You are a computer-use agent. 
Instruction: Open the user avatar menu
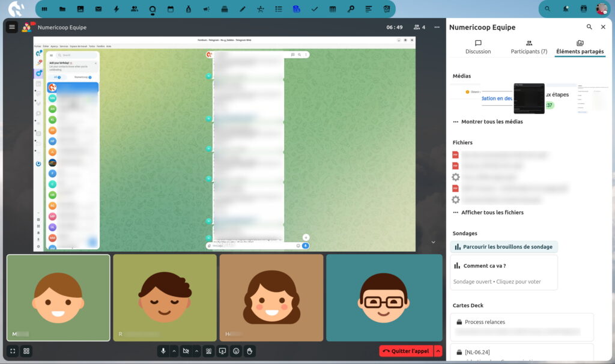[601, 8]
